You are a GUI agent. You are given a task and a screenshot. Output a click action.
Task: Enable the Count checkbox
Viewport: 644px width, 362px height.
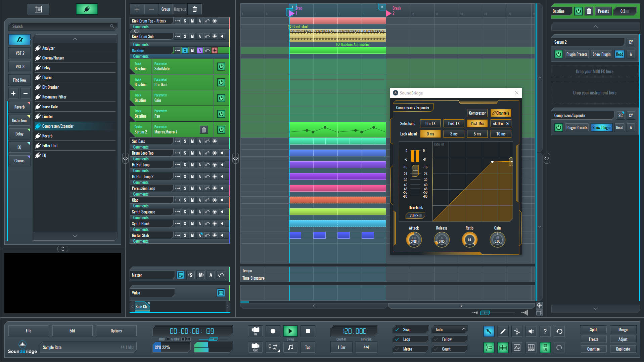point(436,349)
